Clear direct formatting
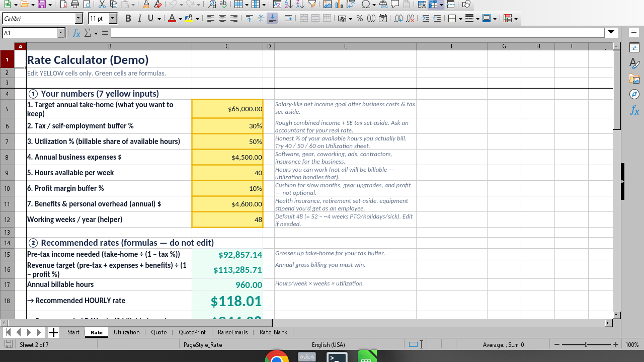 (x=157, y=5)
